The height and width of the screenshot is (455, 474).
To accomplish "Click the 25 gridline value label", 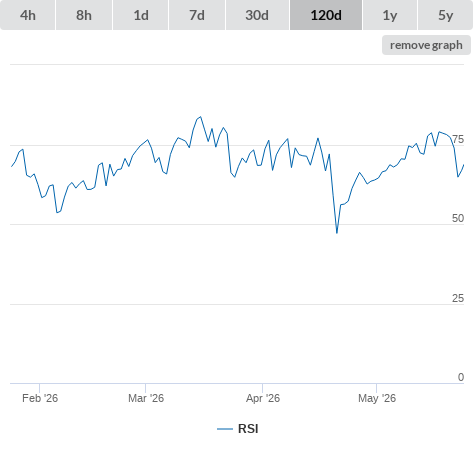I will tap(458, 298).
